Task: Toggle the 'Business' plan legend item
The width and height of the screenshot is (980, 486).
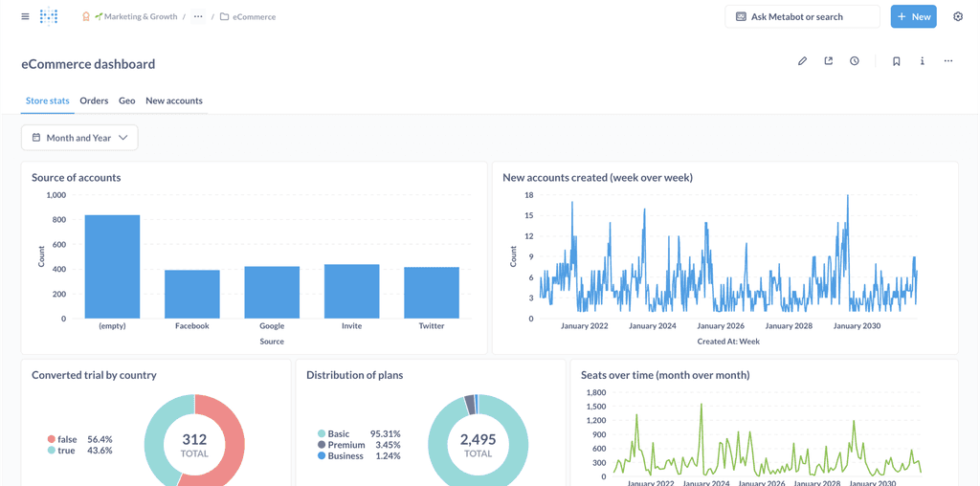Action: pyautogui.click(x=345, y=456)
